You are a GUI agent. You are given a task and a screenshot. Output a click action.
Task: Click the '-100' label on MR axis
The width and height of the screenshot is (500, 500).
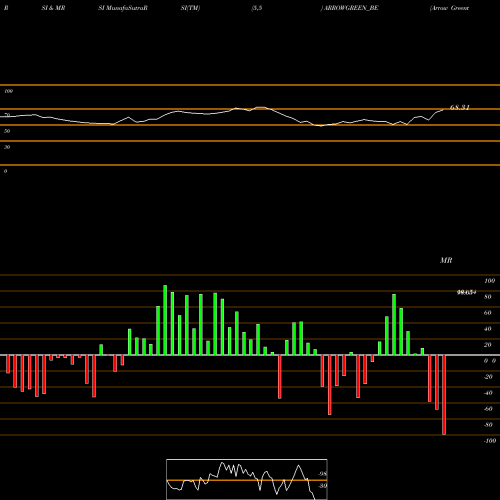coord(490,441)
